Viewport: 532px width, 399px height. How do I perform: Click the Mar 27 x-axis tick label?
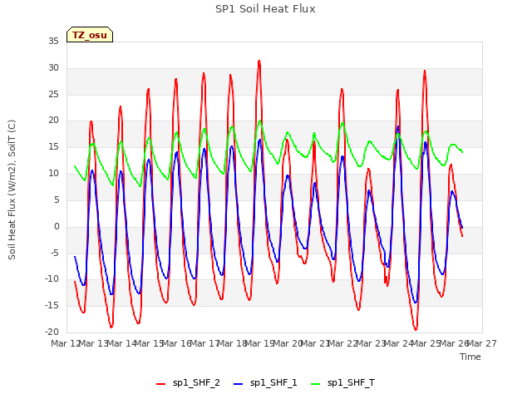(482, 343)
